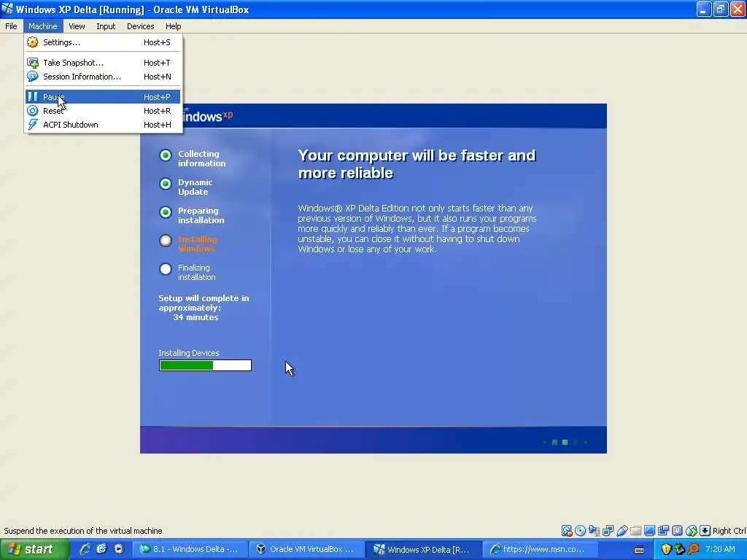
Task: Click the network adapters status icon
Action: [x=608, y=531]
